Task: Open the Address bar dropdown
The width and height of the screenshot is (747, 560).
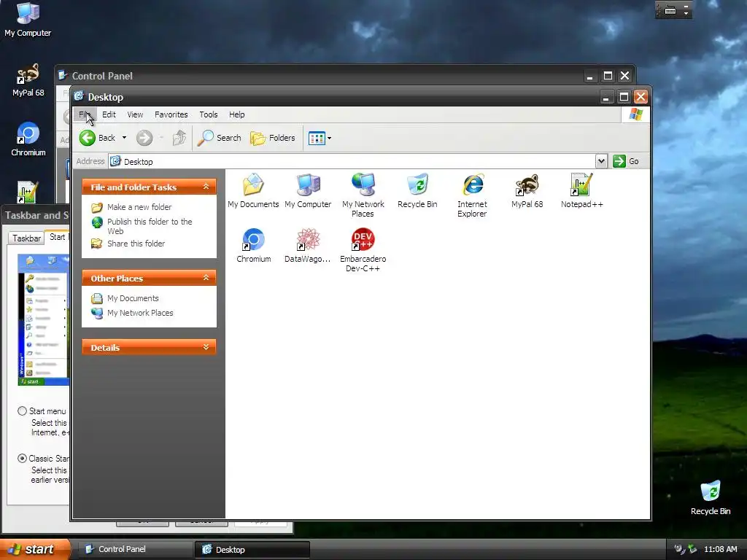Action: [601, 161]
